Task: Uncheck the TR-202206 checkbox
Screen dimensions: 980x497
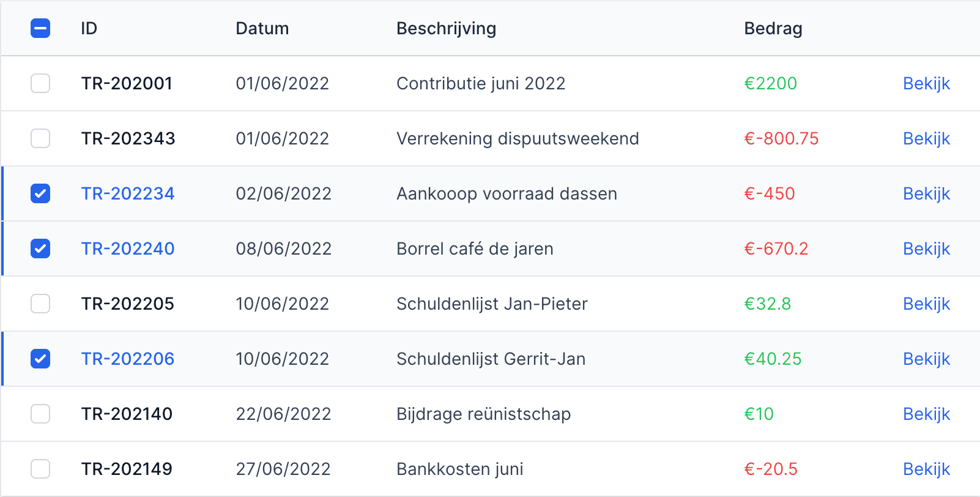Action: [40, 359]
